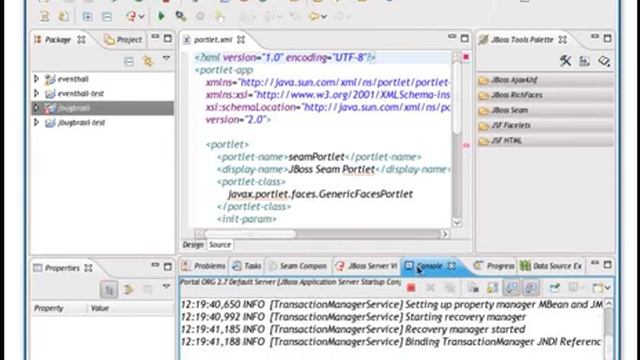Open the JBoss Server View tab
This screenshot has height=360, width=640.
point(366,266)
